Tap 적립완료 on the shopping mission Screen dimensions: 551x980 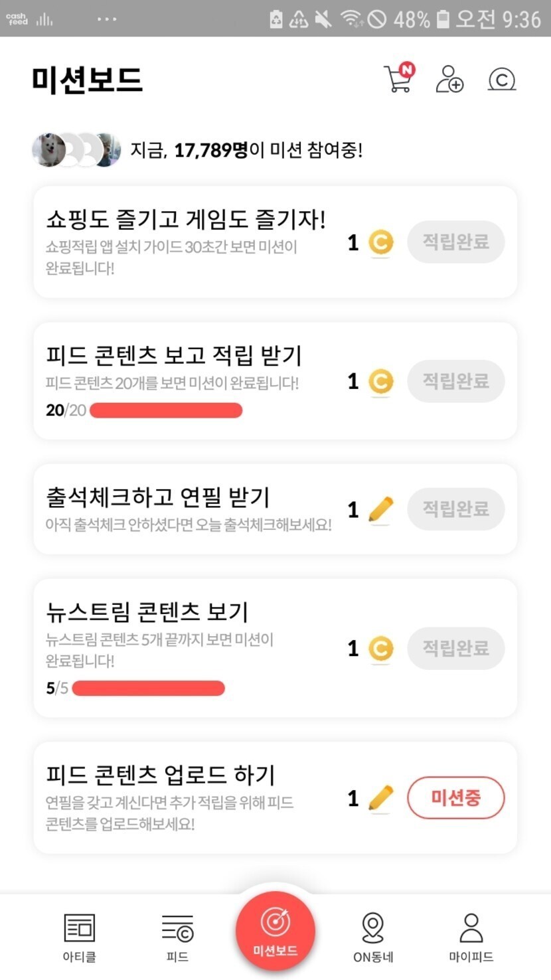455,242
